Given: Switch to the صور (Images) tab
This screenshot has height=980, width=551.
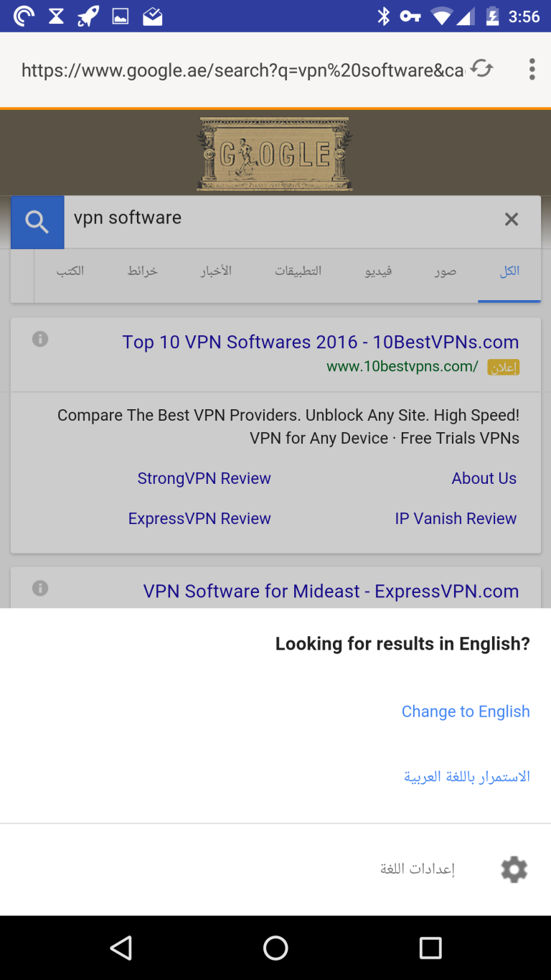Looking at the screenshot, I should pyautogui.click(x=445, y=271).
